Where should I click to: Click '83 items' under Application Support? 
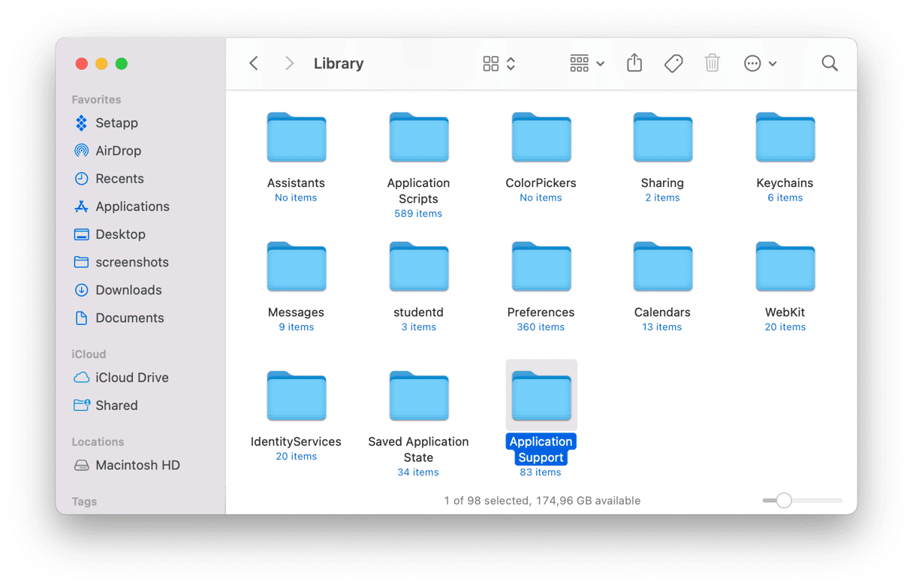pyautogui.click(x=541, y=472)
